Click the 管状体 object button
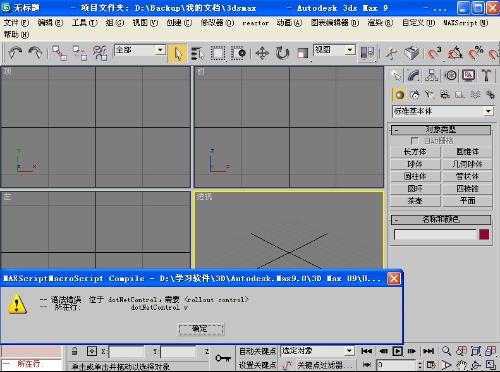The width and height of the screenshot is (500, 372). point(467,176)
